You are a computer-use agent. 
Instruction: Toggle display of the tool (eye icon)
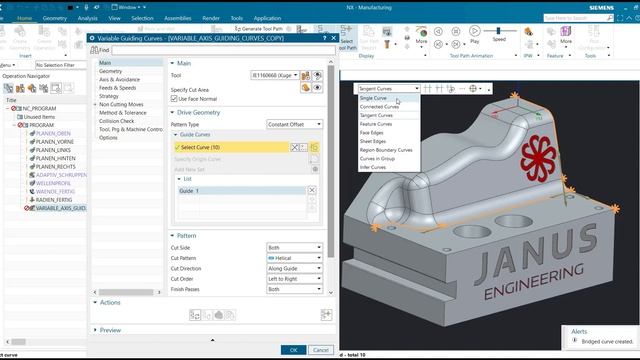[317, 76]
